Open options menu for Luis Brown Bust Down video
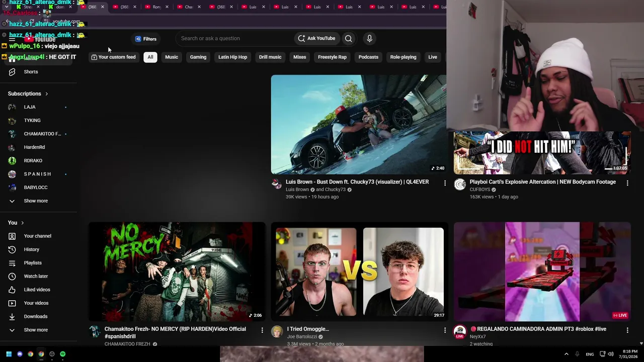 point(445,183)
